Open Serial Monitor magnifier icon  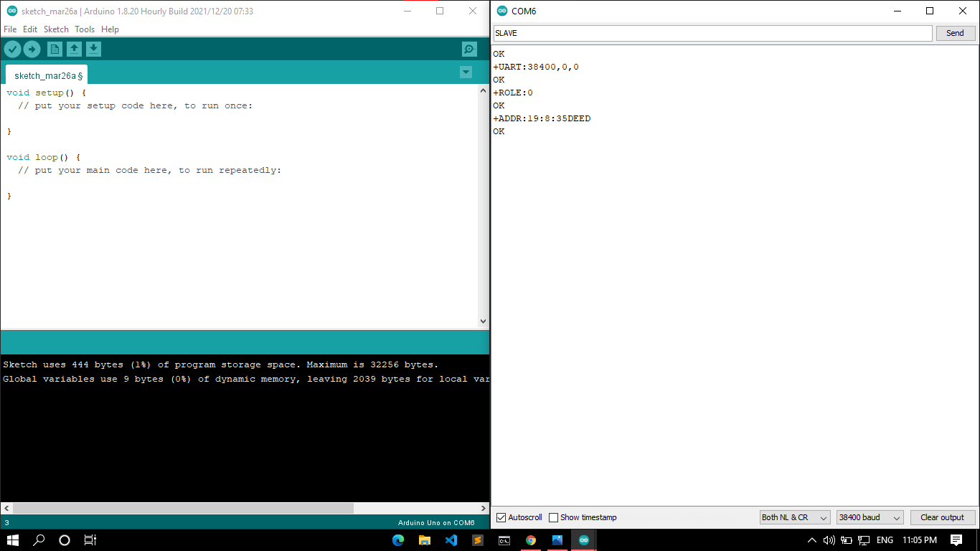click(x=469, y=49)
